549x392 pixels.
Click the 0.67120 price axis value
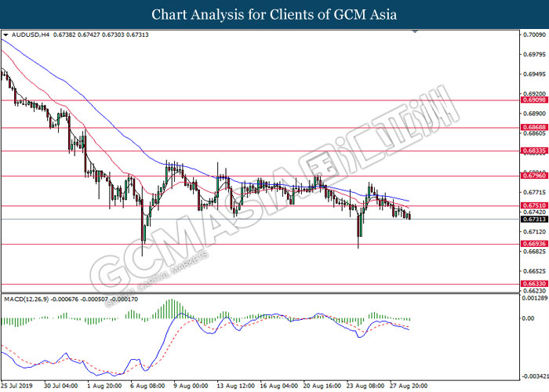pos(535,232)
